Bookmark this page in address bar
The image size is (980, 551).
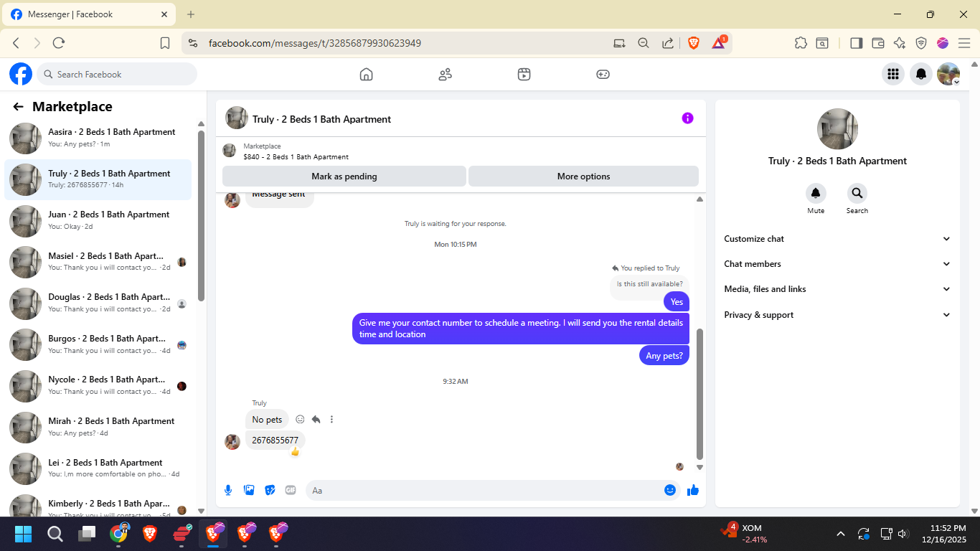pos(165,43)
